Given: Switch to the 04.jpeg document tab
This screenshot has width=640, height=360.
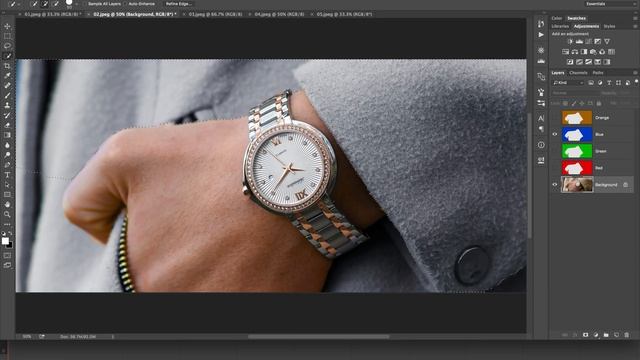Looking at the screenshot, I should pyautogui.click(x=279, y=14).
